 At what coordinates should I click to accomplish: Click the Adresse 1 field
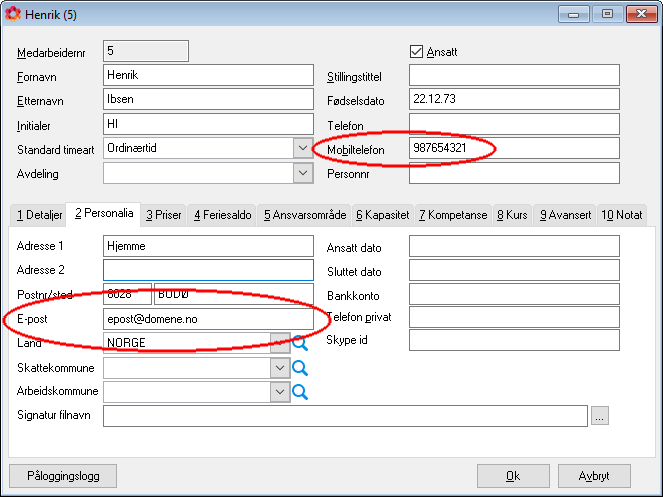tap(208, 246)
